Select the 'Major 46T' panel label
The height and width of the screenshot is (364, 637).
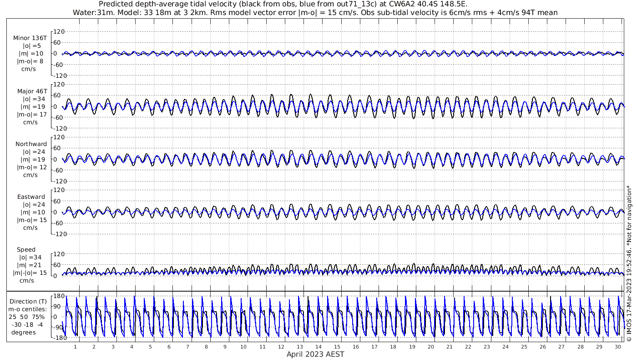32,91
